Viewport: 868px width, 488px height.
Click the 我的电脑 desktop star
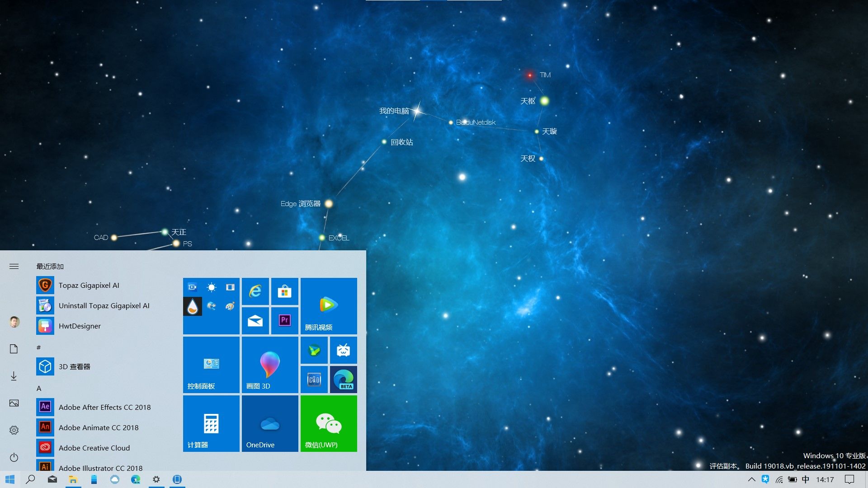tap(417, 111)
